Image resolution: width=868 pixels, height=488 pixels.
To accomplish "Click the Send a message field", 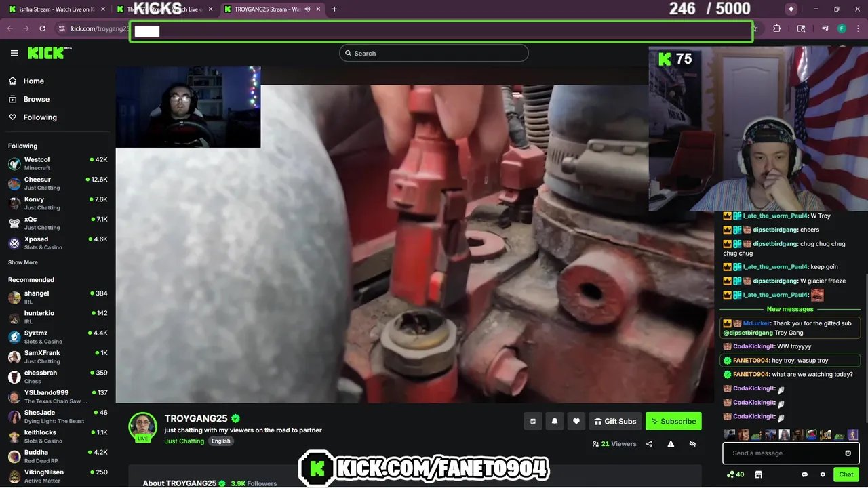I will [x=791, y=453].
